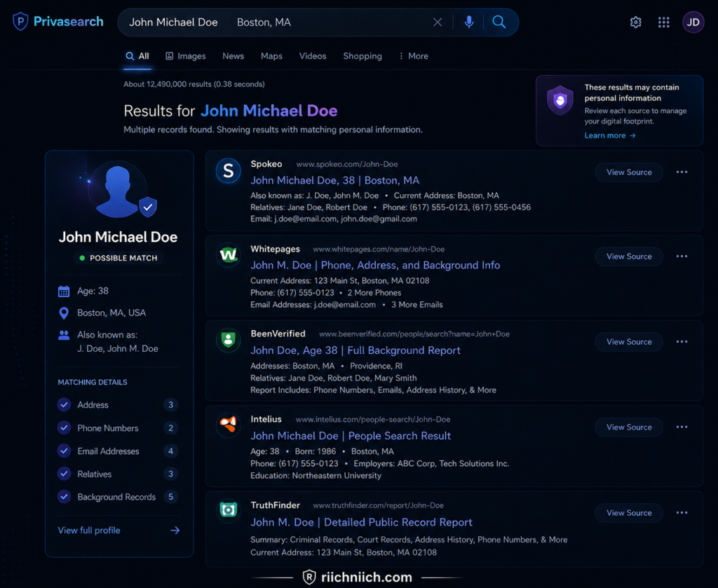
Task: Select the Spokeo S logo icon
Action: click(x=228, y=171)
